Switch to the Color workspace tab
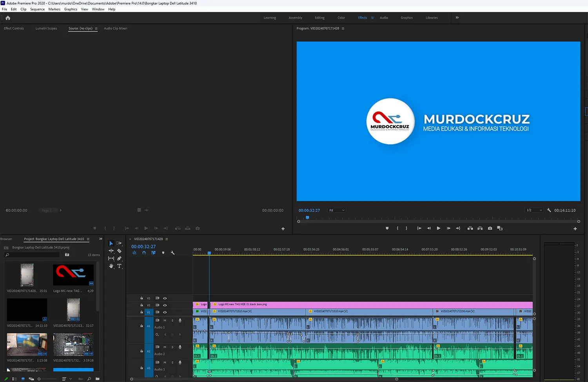The height and width of the screenshot is (382, 588). [x=341, y=18]
